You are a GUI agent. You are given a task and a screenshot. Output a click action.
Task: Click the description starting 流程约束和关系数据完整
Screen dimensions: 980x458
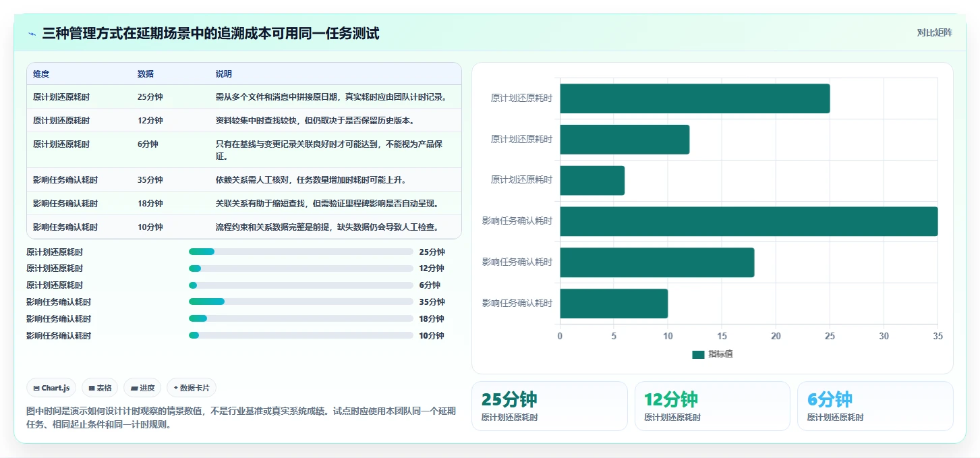pyautogui.click(x=327, y=227)
